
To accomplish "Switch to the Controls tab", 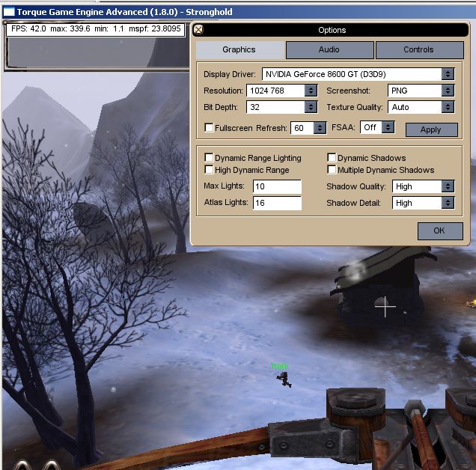I will (x=420, y=50).
